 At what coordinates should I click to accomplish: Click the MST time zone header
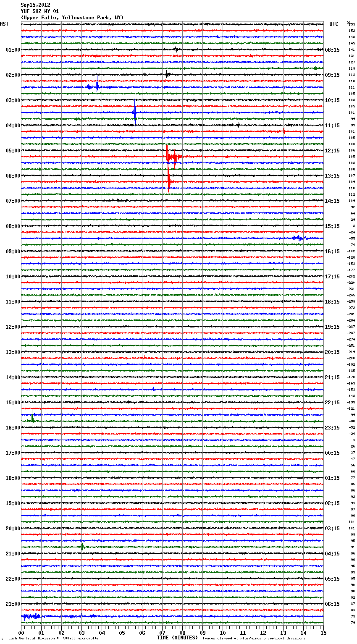(x=4, y=24)
